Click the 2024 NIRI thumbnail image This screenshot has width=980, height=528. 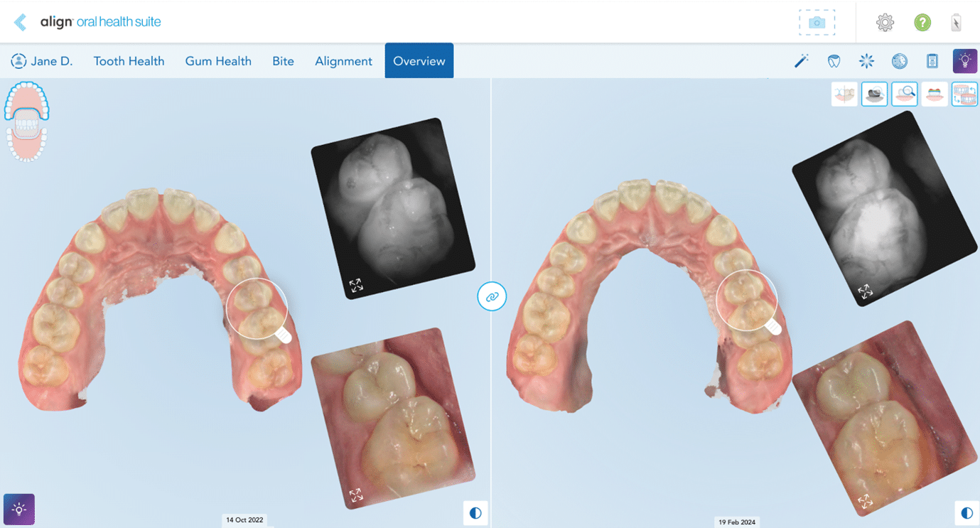click(885, 208)
